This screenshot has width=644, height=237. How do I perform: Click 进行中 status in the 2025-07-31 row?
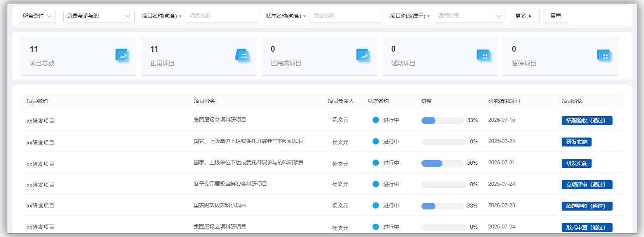[391, 163]
